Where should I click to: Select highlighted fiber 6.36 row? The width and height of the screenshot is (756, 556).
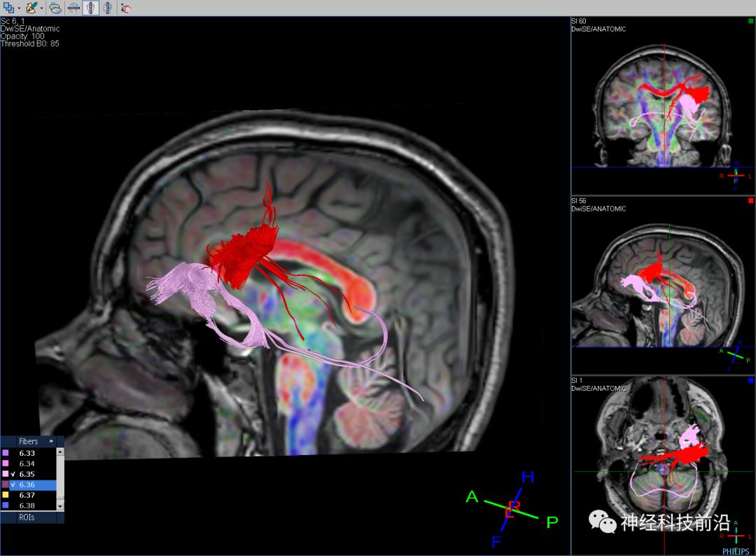pos(27,485)
